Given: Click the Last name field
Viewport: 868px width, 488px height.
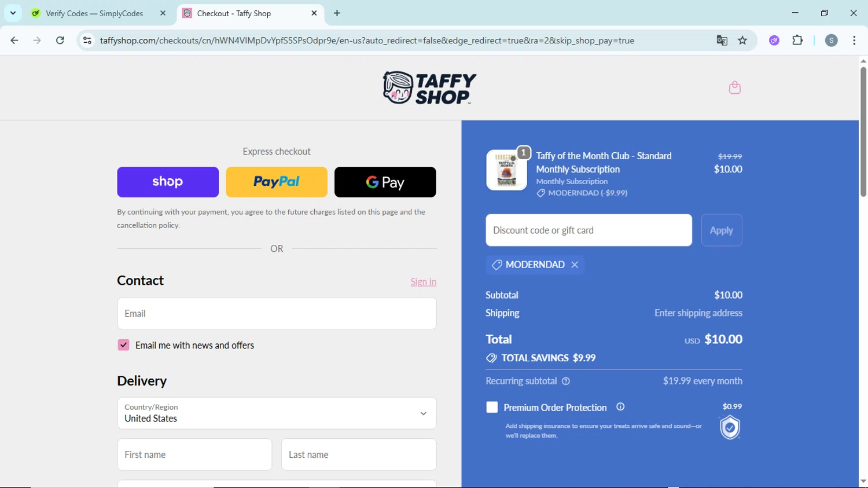Looking at the screenshot, I should (x=359, y=454).
